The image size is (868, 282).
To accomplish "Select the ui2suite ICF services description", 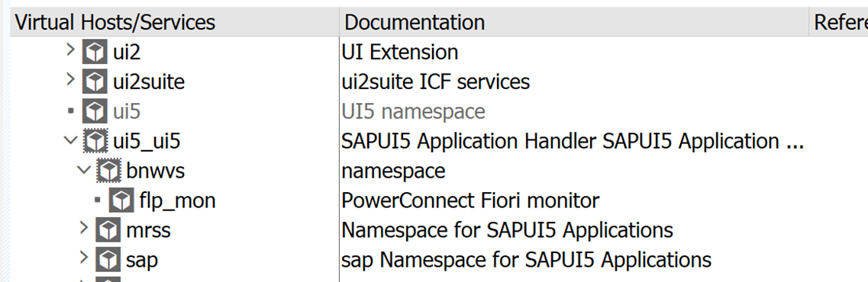I will coord(436,82).
